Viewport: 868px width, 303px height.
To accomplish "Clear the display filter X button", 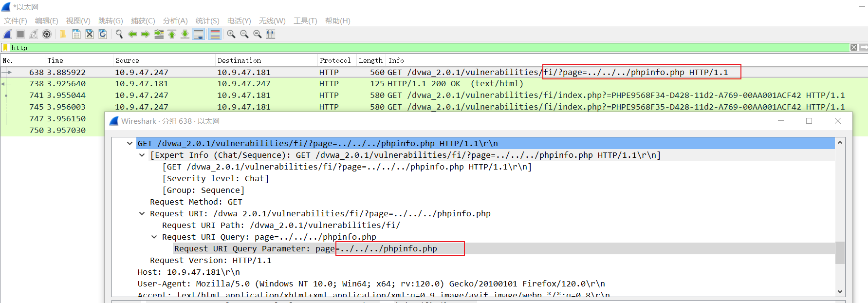I will coord(854,47).
